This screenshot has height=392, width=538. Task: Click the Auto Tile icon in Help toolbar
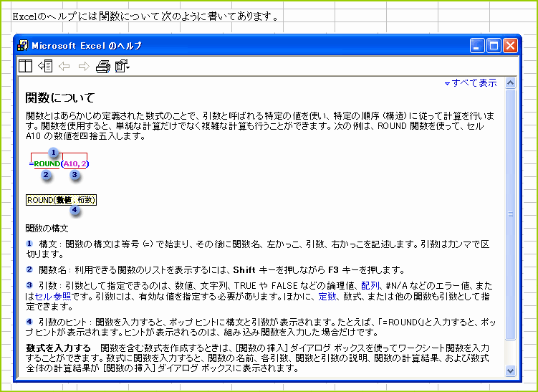(25, 66)
